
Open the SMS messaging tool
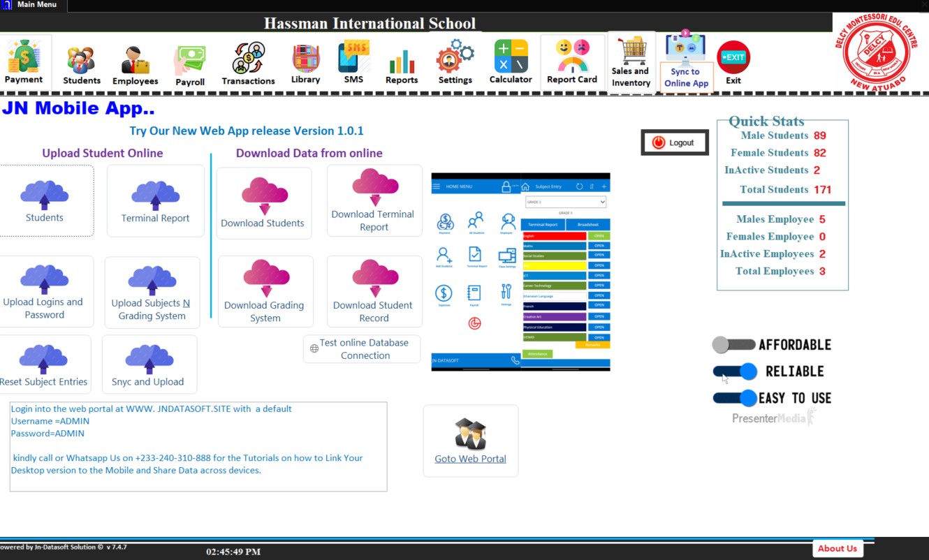tap(353, 64)
